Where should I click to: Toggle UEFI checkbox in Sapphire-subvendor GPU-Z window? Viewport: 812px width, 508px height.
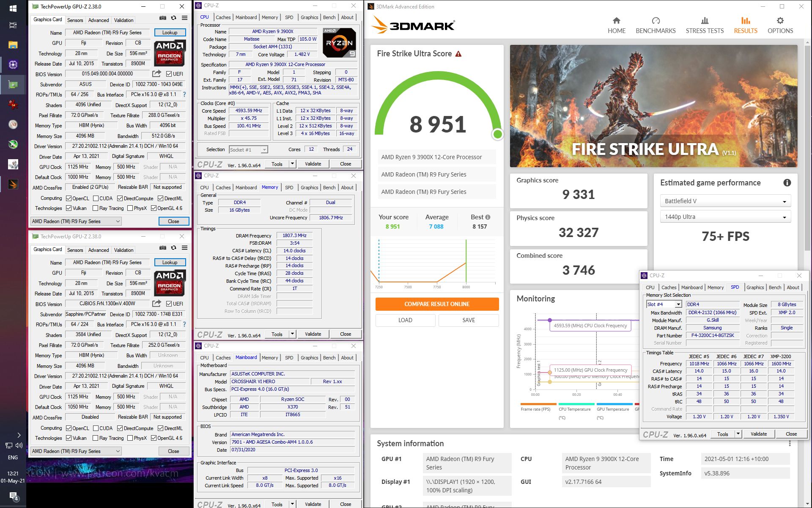point(169,304)
